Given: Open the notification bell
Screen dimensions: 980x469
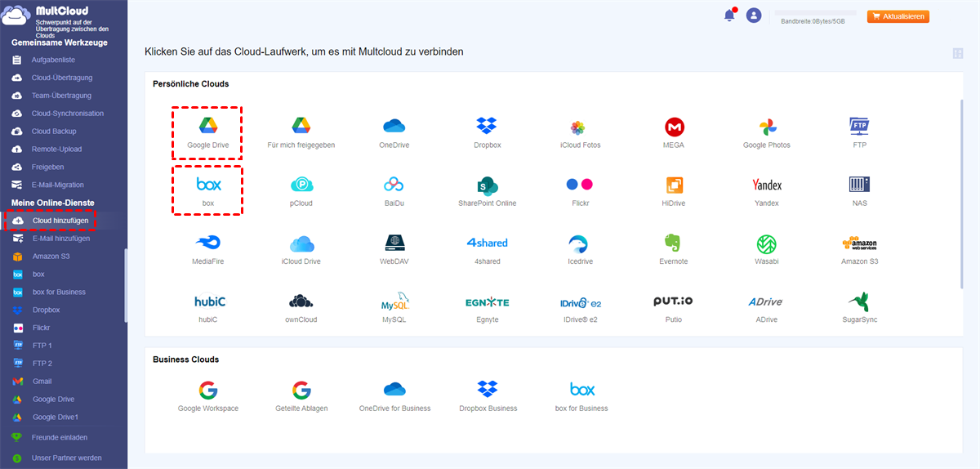Looking at the screenshot, I should (x=729, y=16).
